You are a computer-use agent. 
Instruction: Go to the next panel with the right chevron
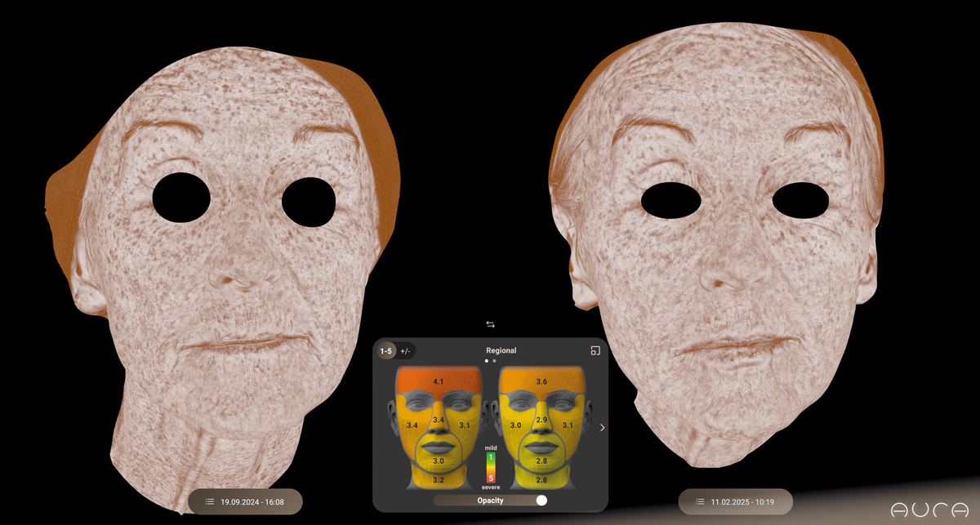pyautogui.click(x=602, y=428)
